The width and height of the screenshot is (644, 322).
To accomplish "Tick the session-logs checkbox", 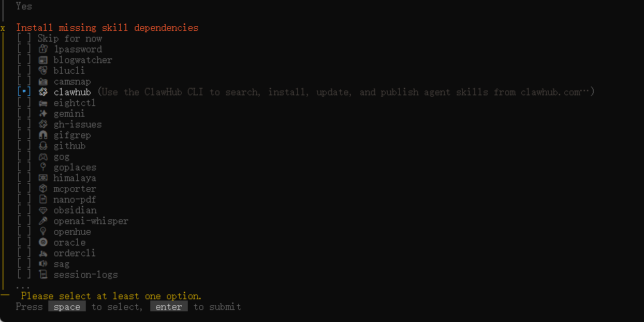I will coord(24,275).
